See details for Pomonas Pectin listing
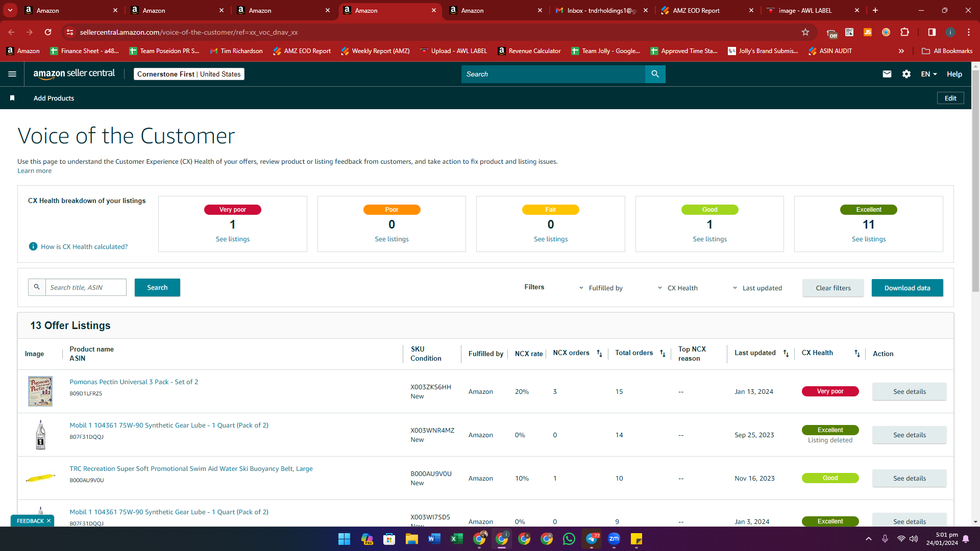 [909, 391]
